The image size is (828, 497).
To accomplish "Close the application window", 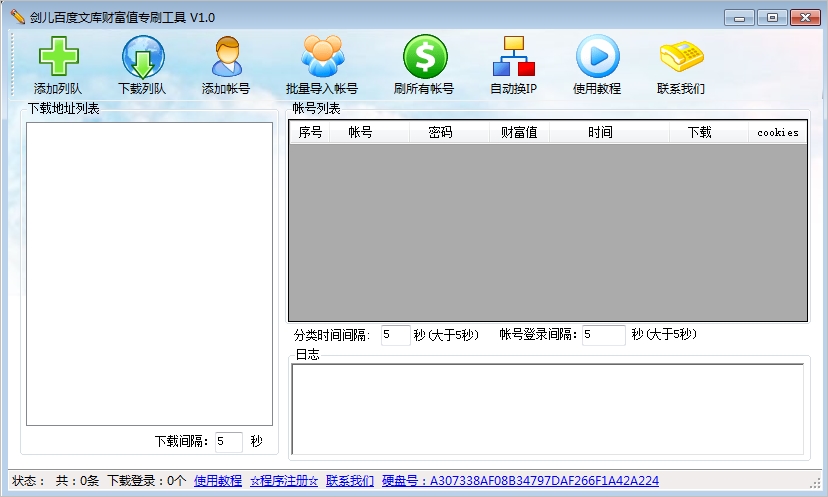I will click(x=805, y=17).
